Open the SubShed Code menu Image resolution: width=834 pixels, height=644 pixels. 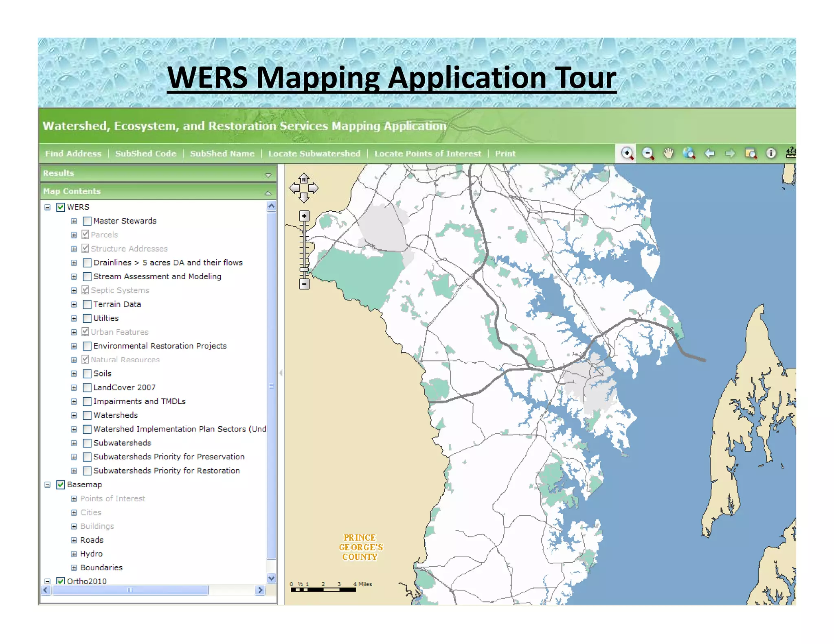pos(146,154)
